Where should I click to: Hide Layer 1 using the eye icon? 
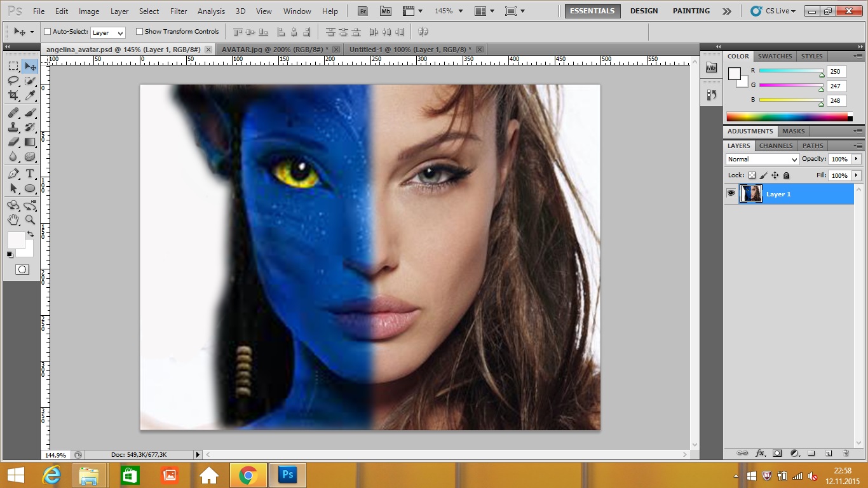coord(731,194)
